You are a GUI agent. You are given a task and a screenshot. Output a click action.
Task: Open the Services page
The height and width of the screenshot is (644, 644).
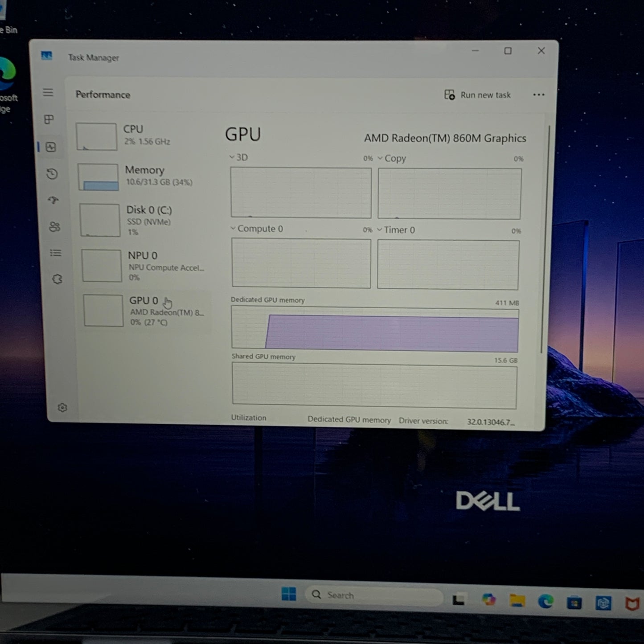pos(57,279)
